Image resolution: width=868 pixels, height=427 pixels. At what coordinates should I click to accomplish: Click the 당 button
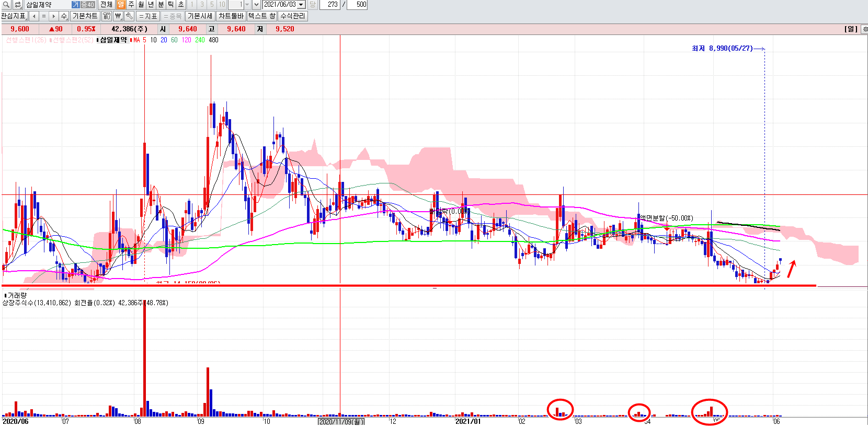pos(312,4)
